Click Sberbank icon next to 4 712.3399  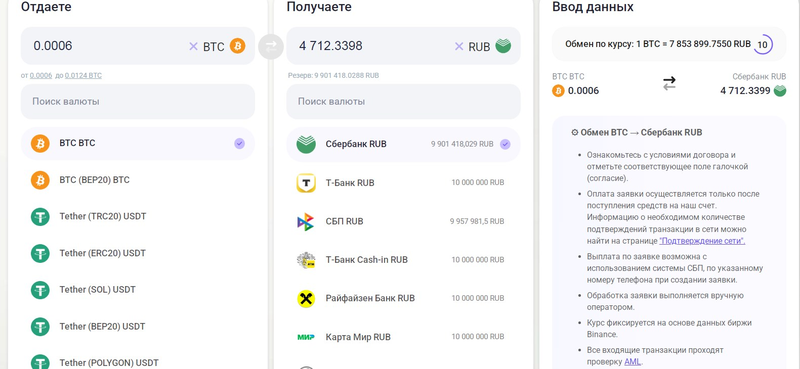(x=780, y=91)
